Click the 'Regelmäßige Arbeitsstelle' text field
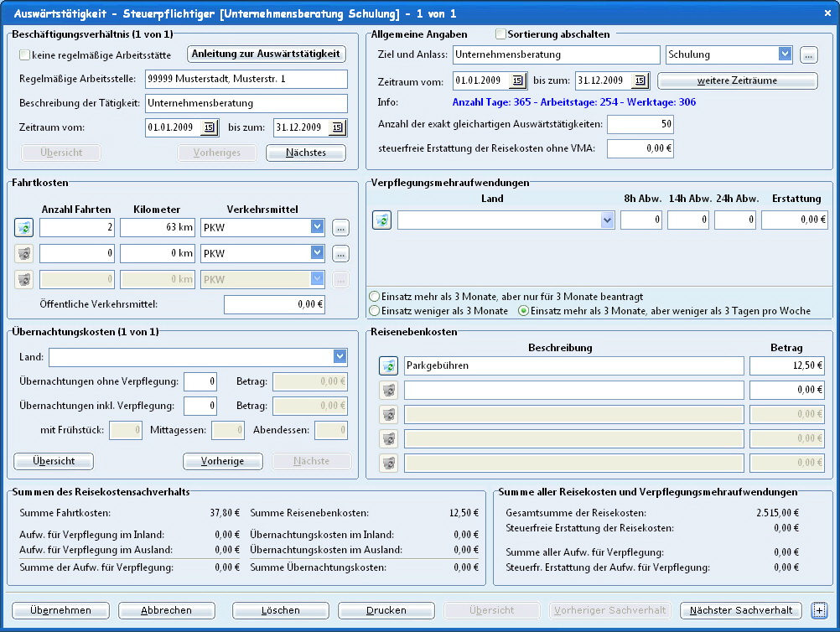 (246, 79)
